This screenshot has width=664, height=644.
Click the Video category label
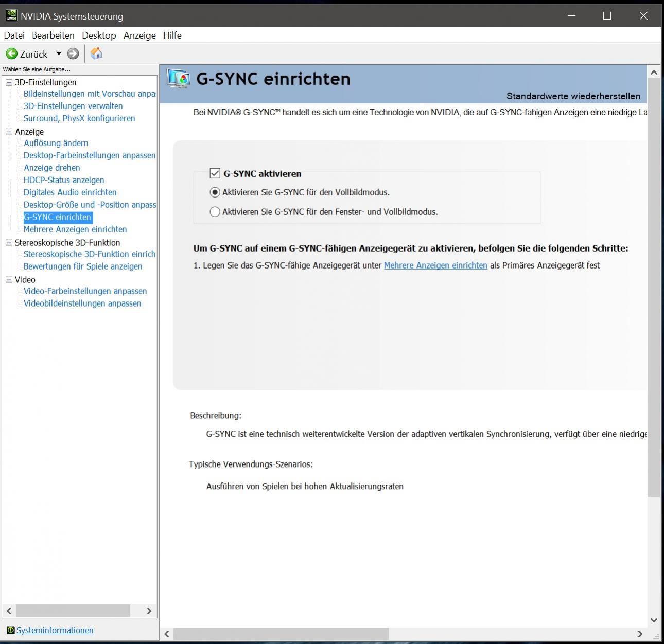(x=25, y=280)
